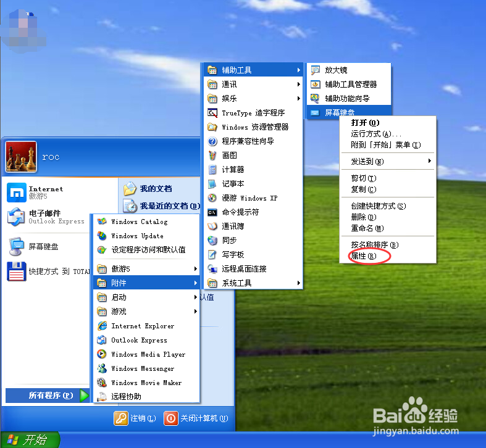The width and height of the screenshot is (486, 448).
Task: Click the Windows Update icon
Action: pos(102,236)
